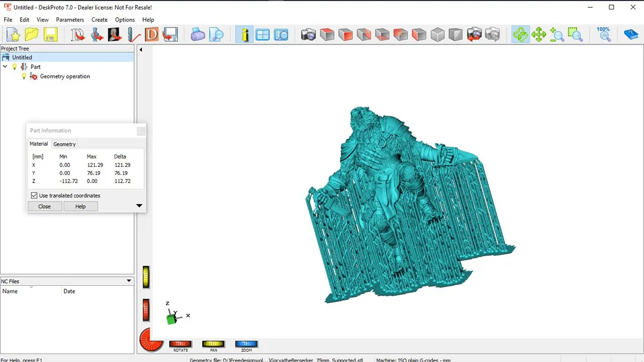Select the zoom window selection icon
The image size is (644, 362).
(x=575, y=35)
